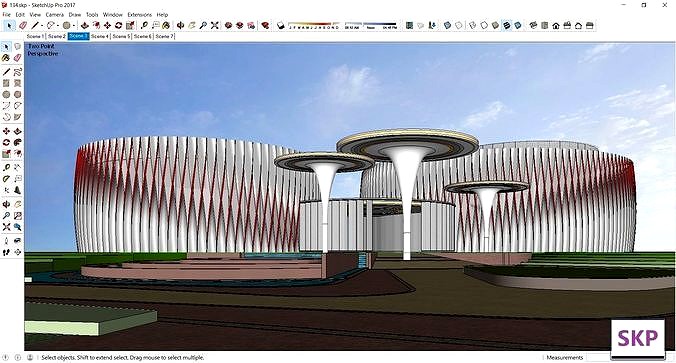
Task: Toggle X-Ray face style
Action: 447,25
